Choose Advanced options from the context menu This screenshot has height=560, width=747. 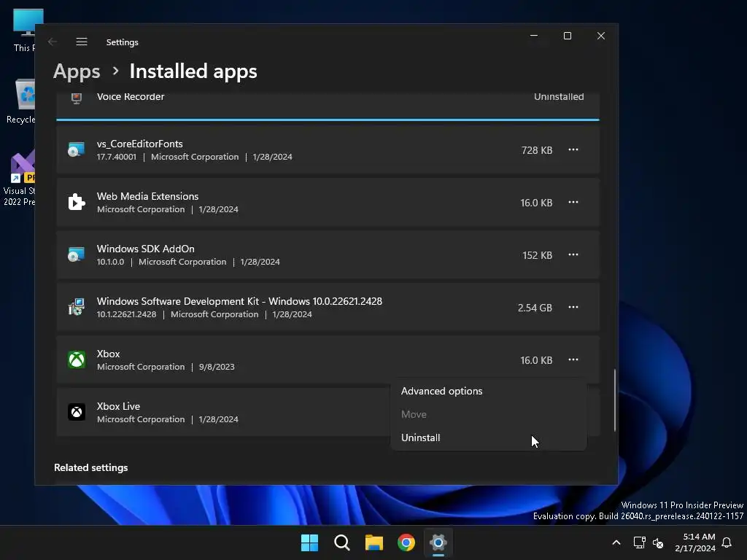point(489,391)
